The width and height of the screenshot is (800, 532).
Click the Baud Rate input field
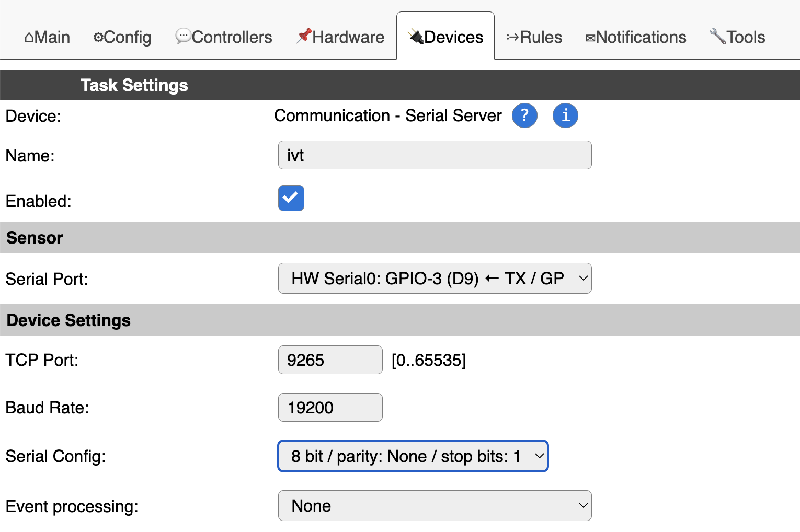[x=330, y=408]
